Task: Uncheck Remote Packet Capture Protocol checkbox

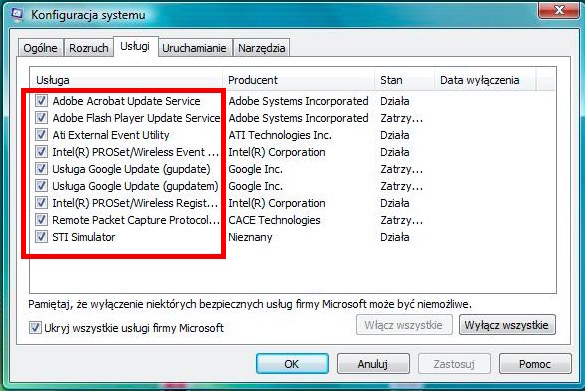Action: (x=41, y=219)
